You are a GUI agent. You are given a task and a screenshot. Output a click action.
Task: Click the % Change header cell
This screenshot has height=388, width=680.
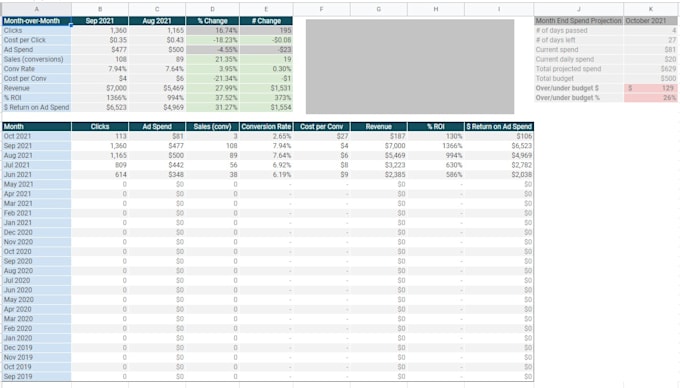pos(212,21)
